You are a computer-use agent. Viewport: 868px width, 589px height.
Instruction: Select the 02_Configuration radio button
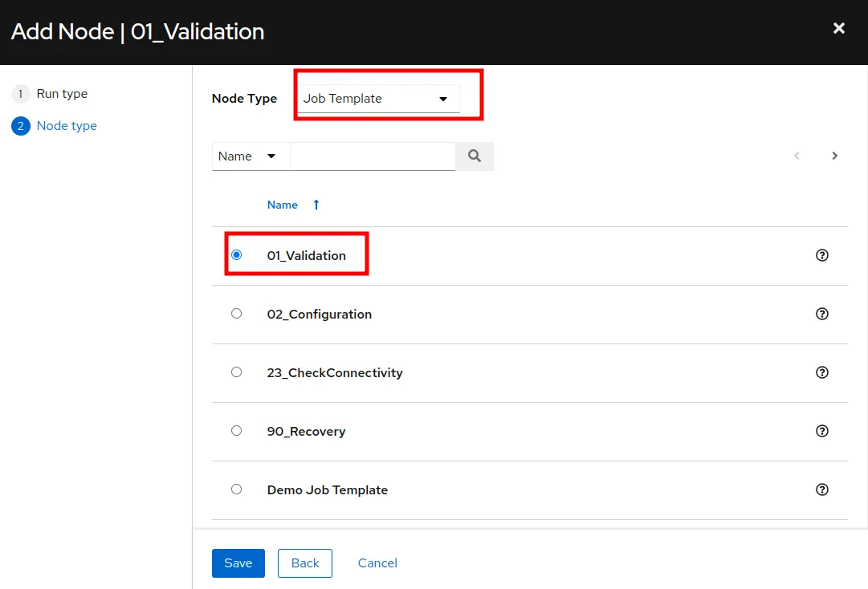(236, 314)
